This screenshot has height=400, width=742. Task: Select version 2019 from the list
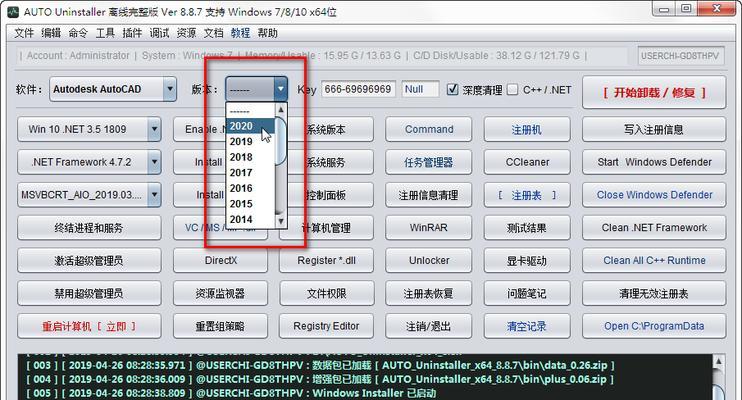(250, 142)
